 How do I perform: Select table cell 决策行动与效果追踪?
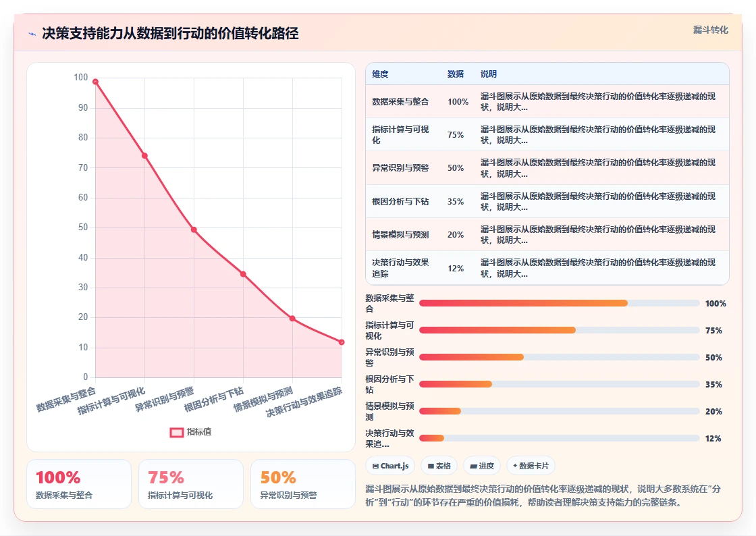click(x=400, y=268)
